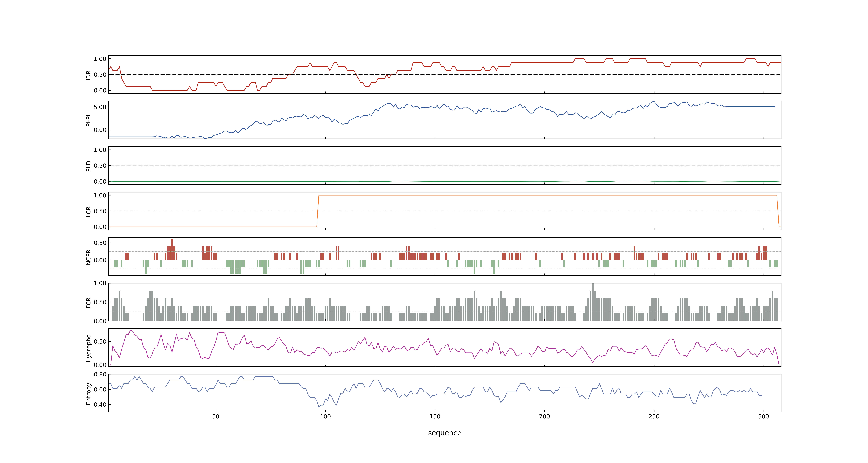The height and width of the screenshot is (463, 868).
Task: Click the FCR y-axis label
Action: click(88, 302)
